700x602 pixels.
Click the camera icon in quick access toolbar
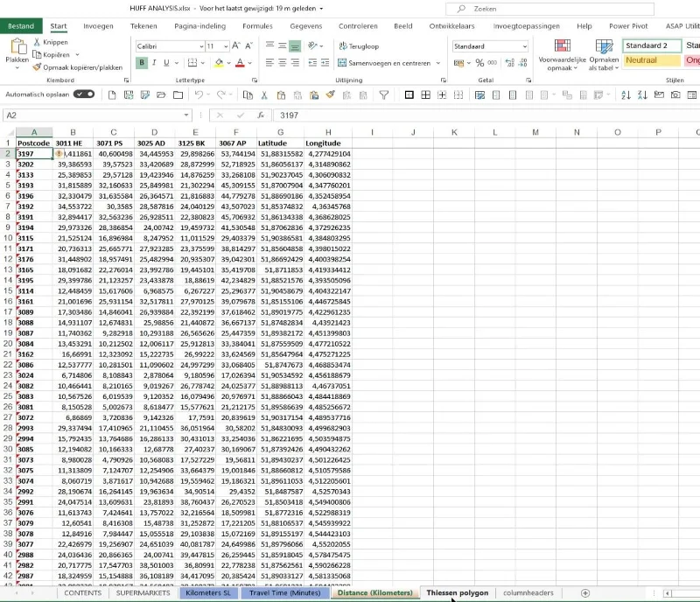[x=675, y=94]
